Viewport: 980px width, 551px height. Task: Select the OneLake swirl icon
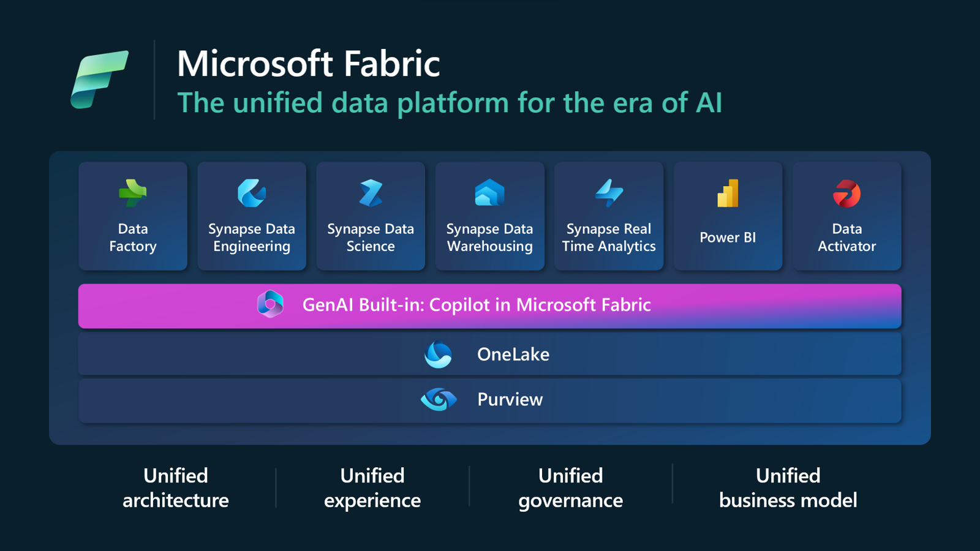tap(439, 354)
